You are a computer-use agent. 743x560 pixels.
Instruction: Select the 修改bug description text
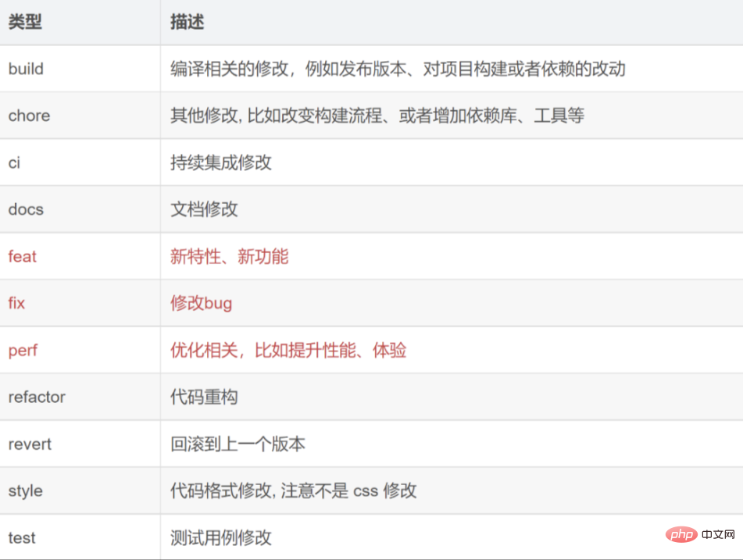pyautogui.click(x=202, y=303)
